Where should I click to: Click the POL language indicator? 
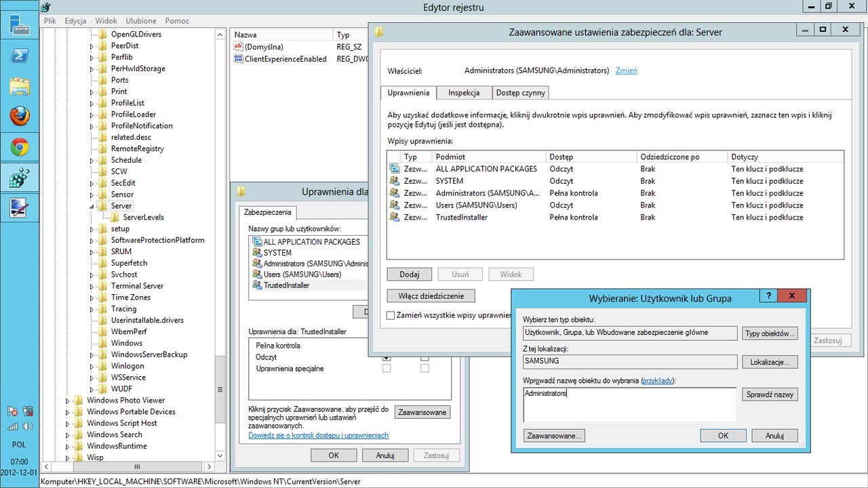tap(20, 445)
